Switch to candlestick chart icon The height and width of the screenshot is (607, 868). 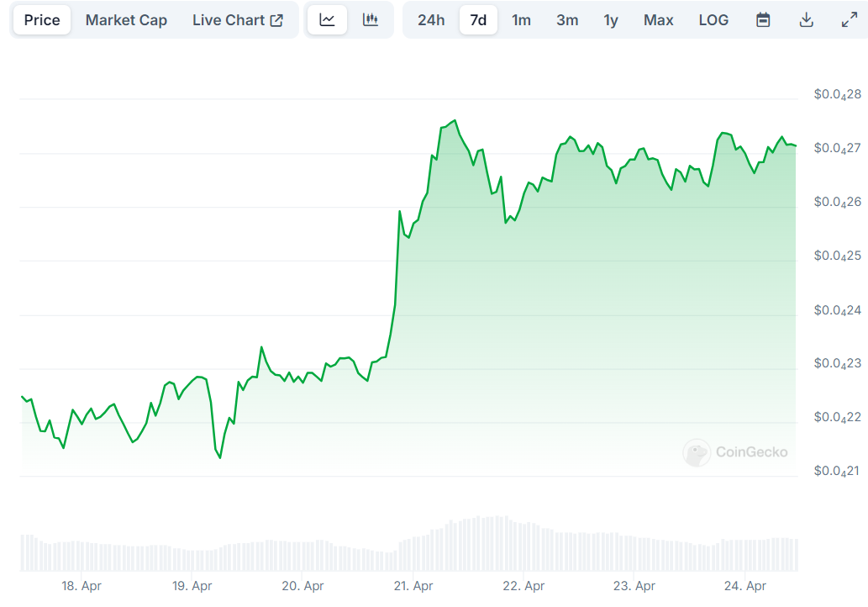point(371,20)
